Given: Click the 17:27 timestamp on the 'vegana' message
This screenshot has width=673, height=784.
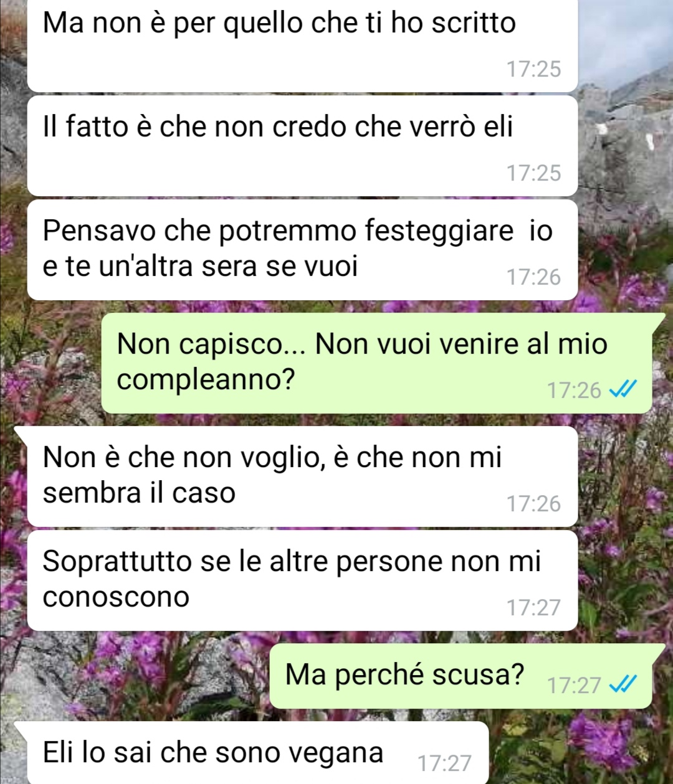Looking at the screenshot, I should [x=444, y=763].
